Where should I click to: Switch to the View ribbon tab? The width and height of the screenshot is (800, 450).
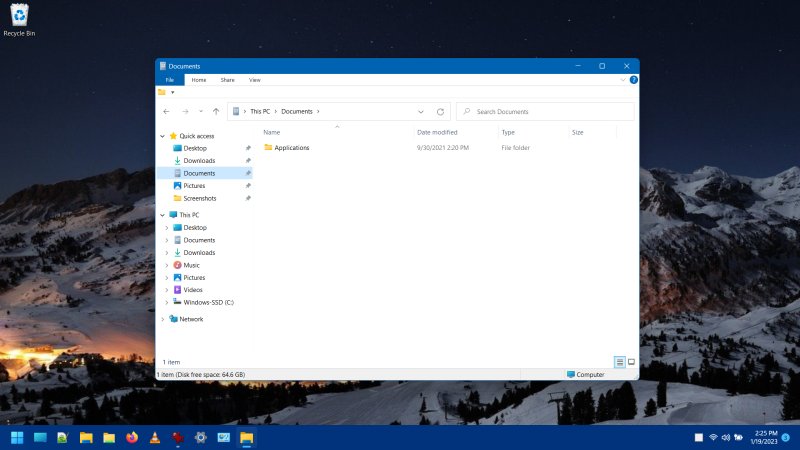[254, 80]
